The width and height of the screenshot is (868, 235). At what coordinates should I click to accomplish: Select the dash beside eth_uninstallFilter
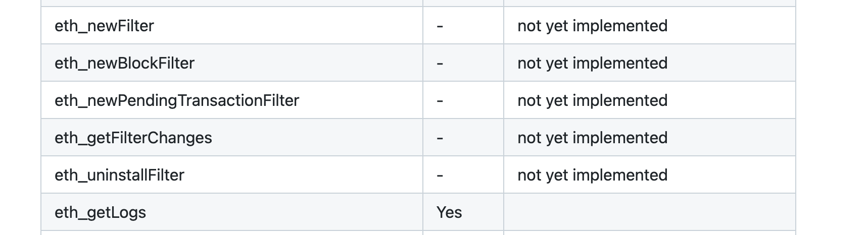pos(440,175)
